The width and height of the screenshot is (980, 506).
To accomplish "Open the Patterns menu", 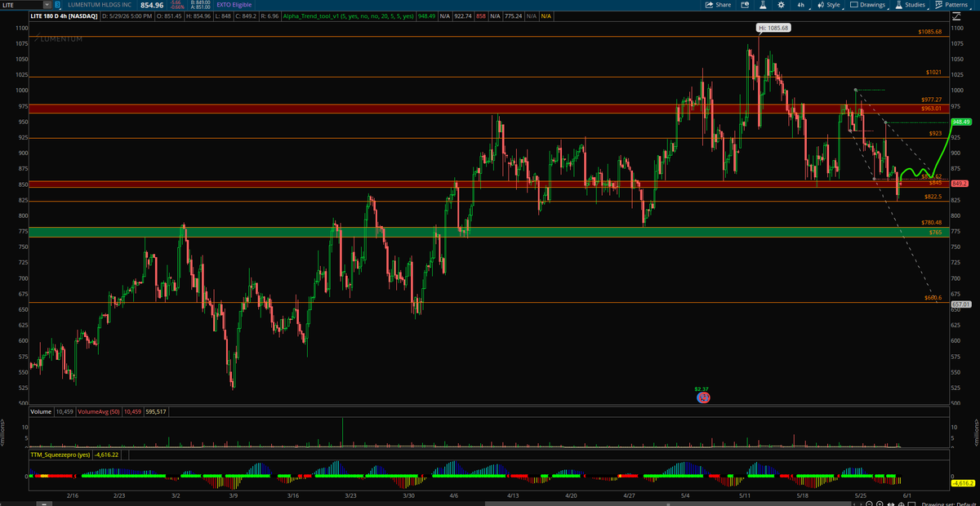I will click(951, 5).
